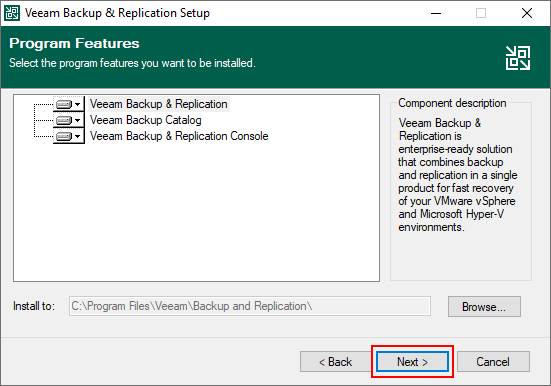Viewport: 551px width, 386px height.
Task: Click the Veeam logo in title bar
Action: click(12, 13)
